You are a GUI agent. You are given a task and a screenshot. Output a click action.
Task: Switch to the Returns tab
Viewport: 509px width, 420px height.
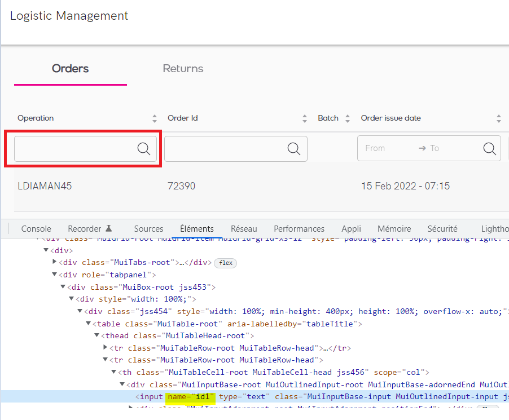coord(182,68)
